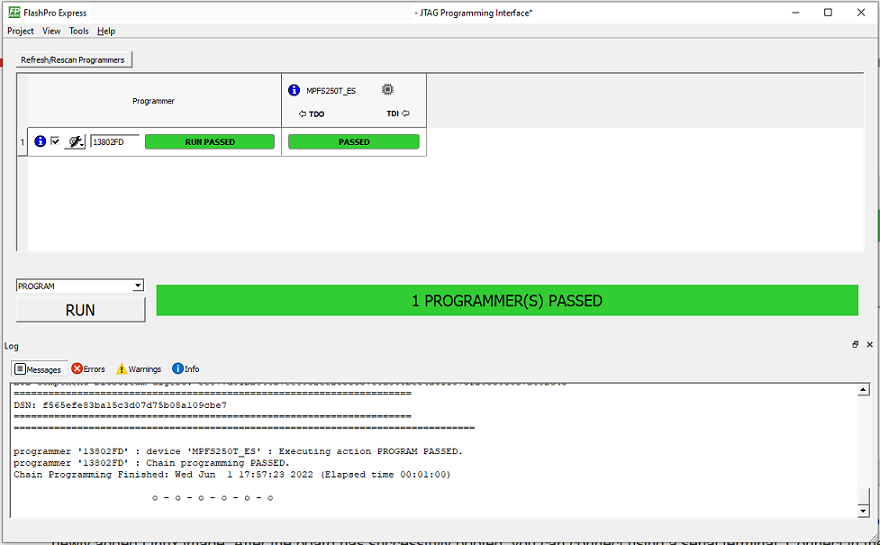Click the MPFS250T_ES device label
880x545 pixels.
point(331,90)
